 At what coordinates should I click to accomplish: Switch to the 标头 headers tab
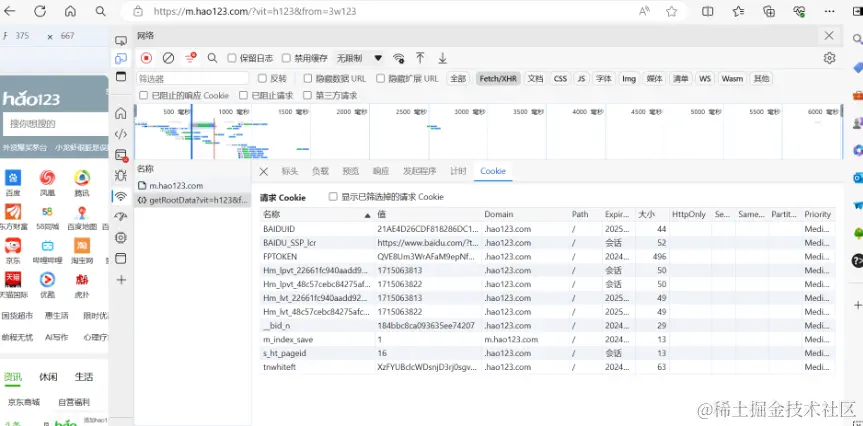click(290, 171)
